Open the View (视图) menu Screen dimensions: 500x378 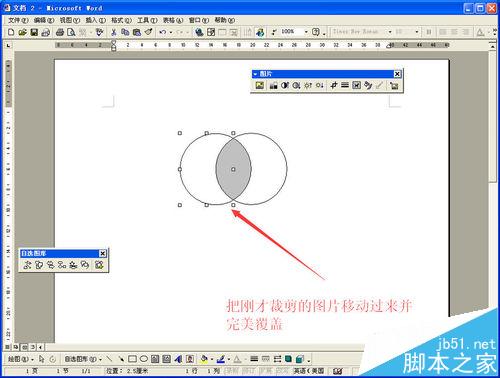pos(70,20)
